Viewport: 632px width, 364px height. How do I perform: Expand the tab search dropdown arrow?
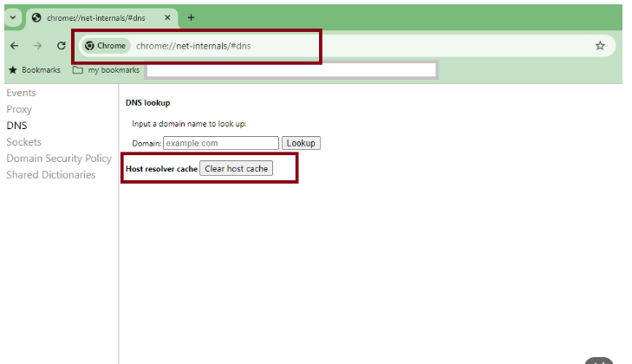pyautogui.click(x=12, y=17)
